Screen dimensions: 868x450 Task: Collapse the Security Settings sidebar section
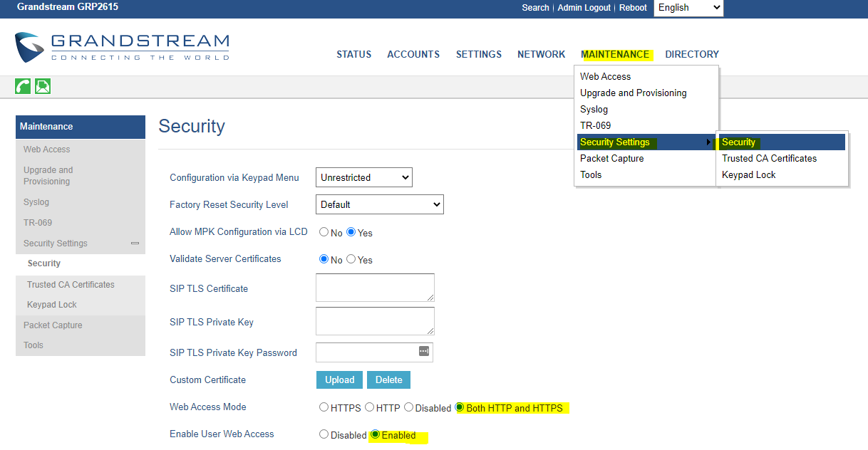tap(135, 244)
